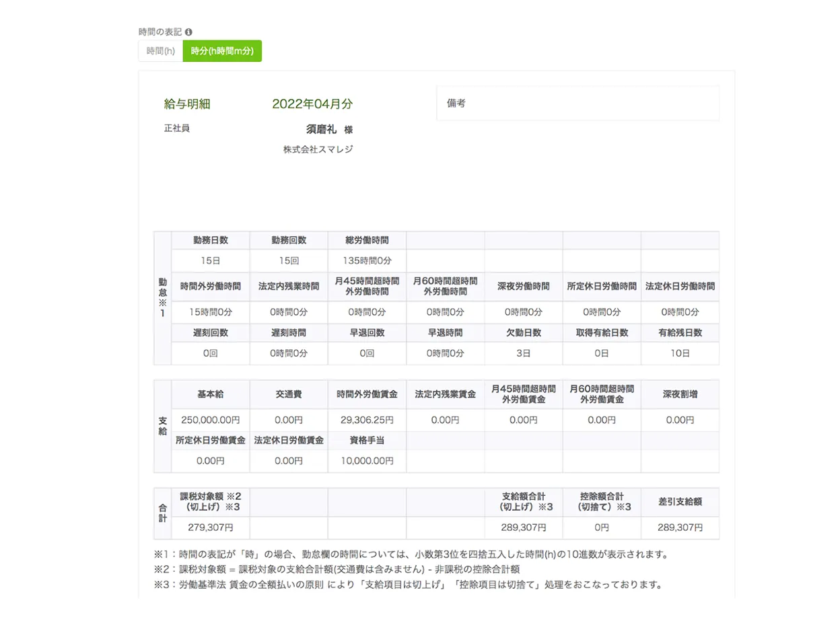This screenshot has width=840, height=621.
Task: Click the 2022年04月分 period text
Action: 312,104
